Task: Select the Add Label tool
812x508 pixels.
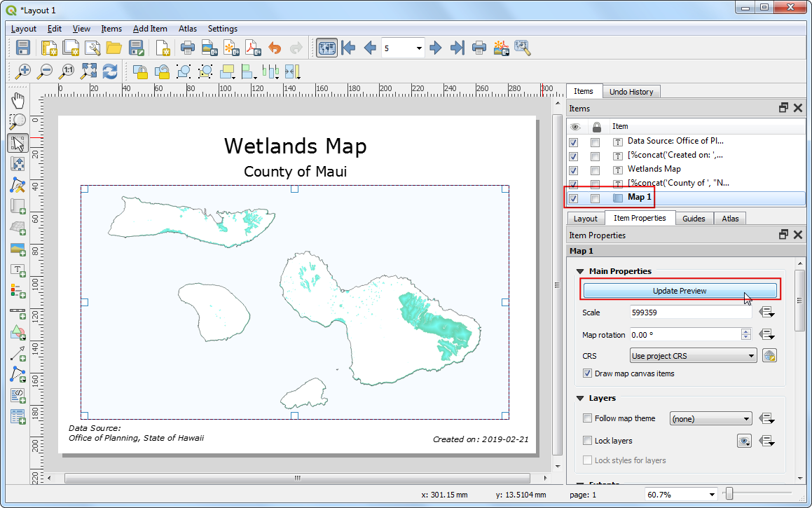Action: click(x=18, y=270)
